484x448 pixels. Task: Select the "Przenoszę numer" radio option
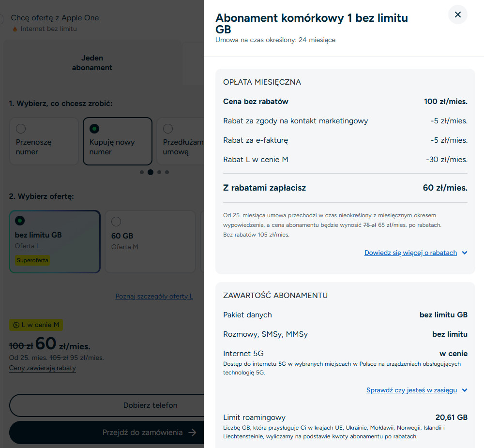21,129
